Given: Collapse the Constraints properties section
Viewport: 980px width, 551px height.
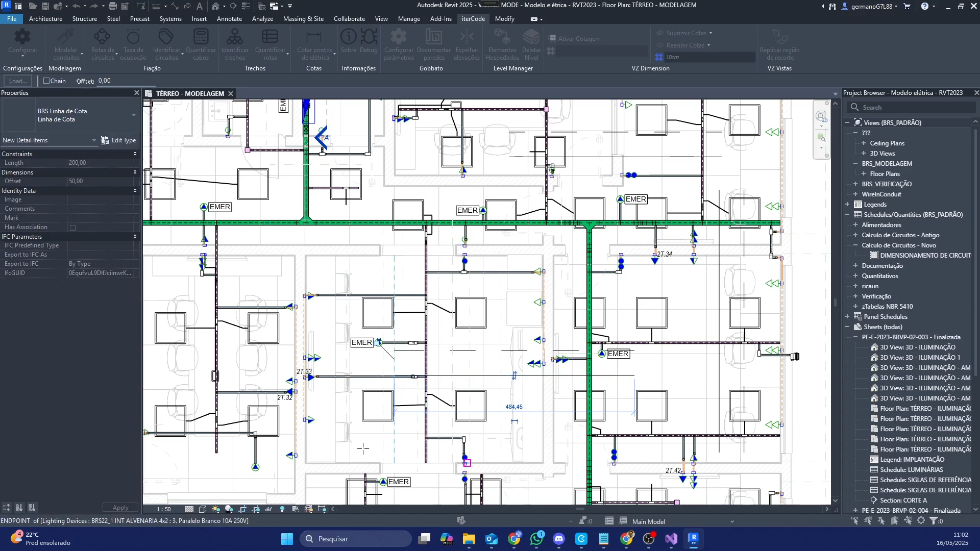Looking at the screenshot, I should [x=135, y=154].
